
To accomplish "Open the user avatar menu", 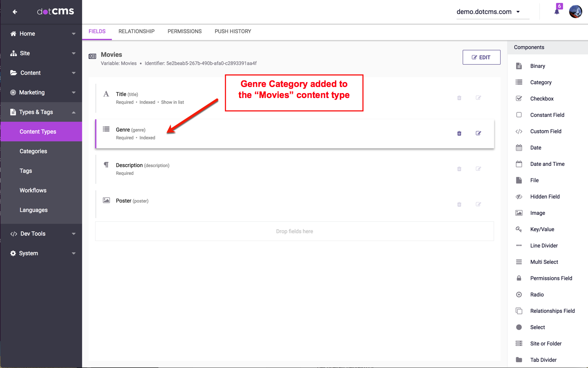I will [575, 11].
